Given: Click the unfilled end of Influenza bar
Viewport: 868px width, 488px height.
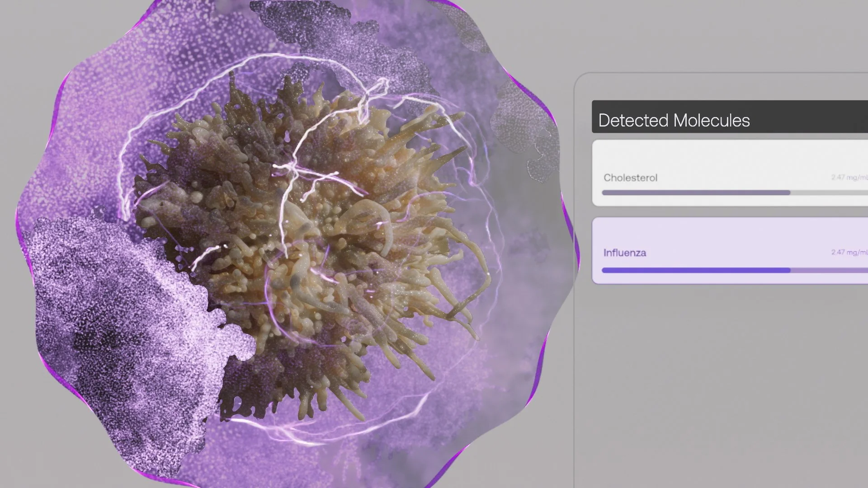Looking at the screenshot, I should (830, 270).
